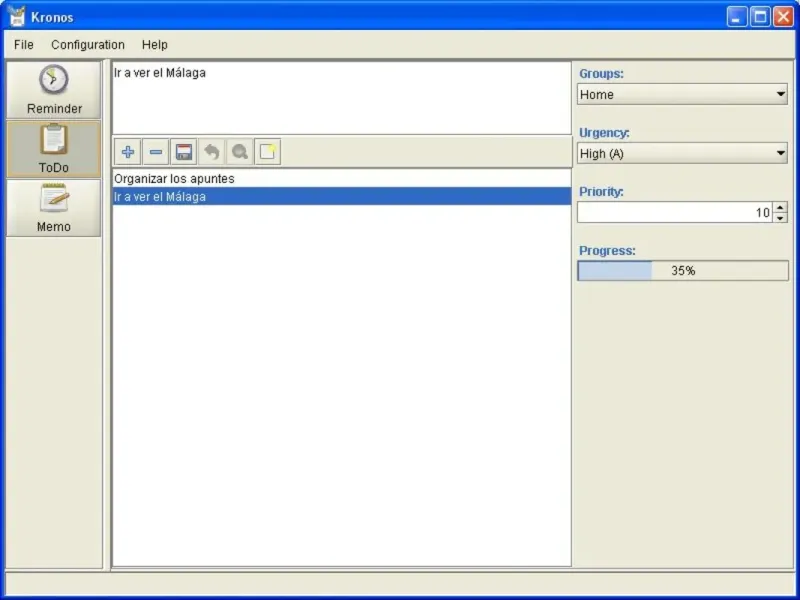Maximize the Kronos window
This screenshot has height=600, width=800.
(760, 17)
